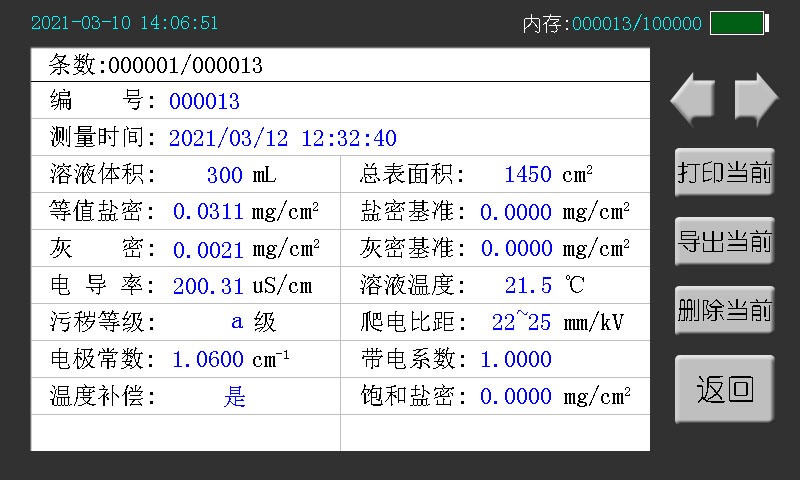Viewport: 800px width, 480px height.
Task: Select the solution volume 300 mL value
Action: pyautogui.click(x=224, y=175)
